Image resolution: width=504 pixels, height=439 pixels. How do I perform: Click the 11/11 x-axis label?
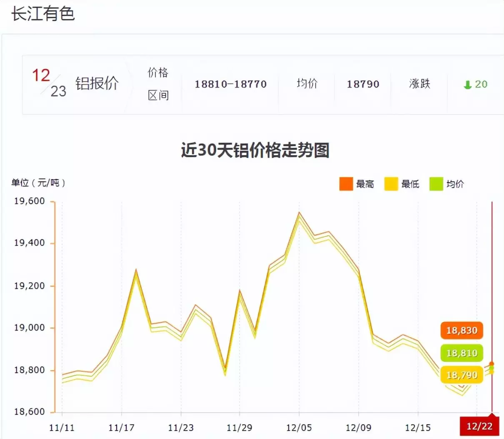coord(62,428)
